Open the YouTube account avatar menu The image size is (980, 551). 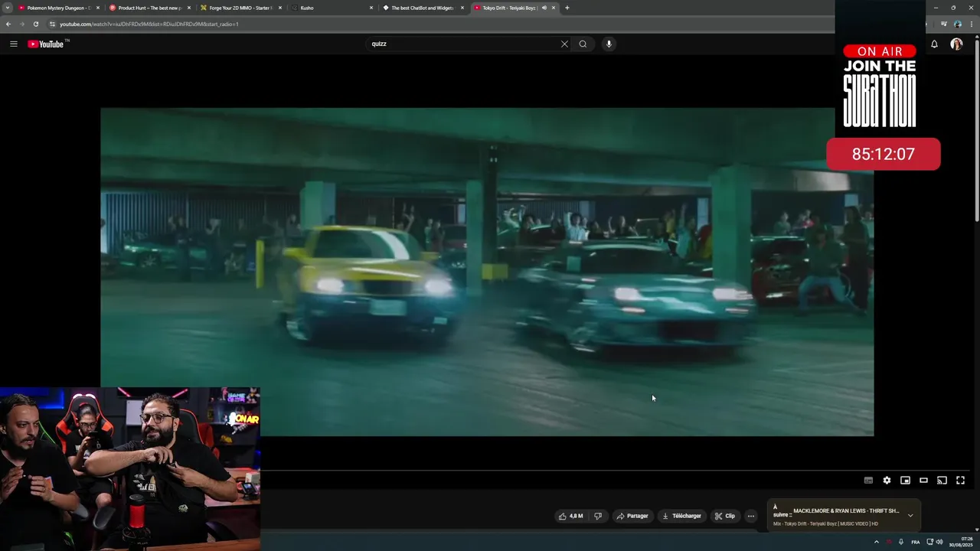tap(956, 44)
